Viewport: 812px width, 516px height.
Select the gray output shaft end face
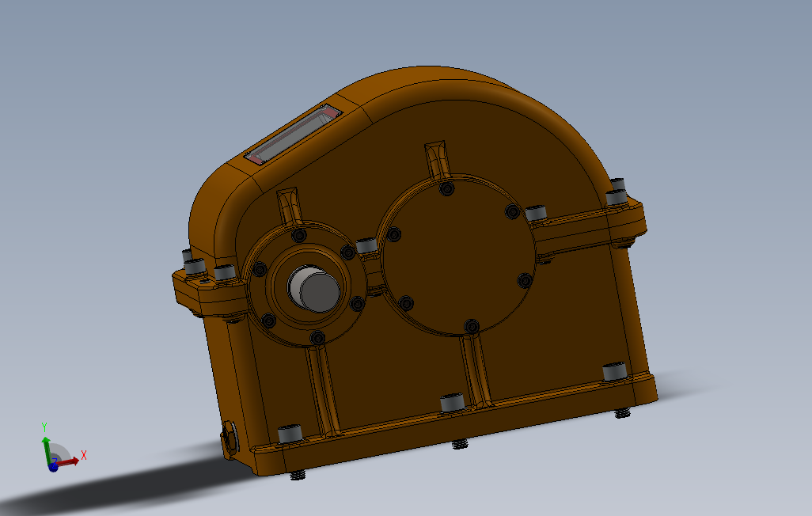320,293
